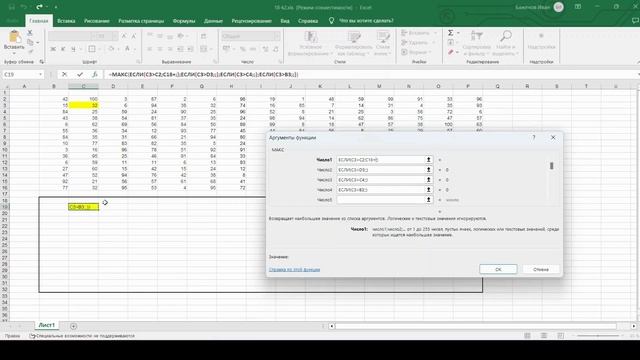Click the Add-ins (Надстройки) icon

click(541, 37)
